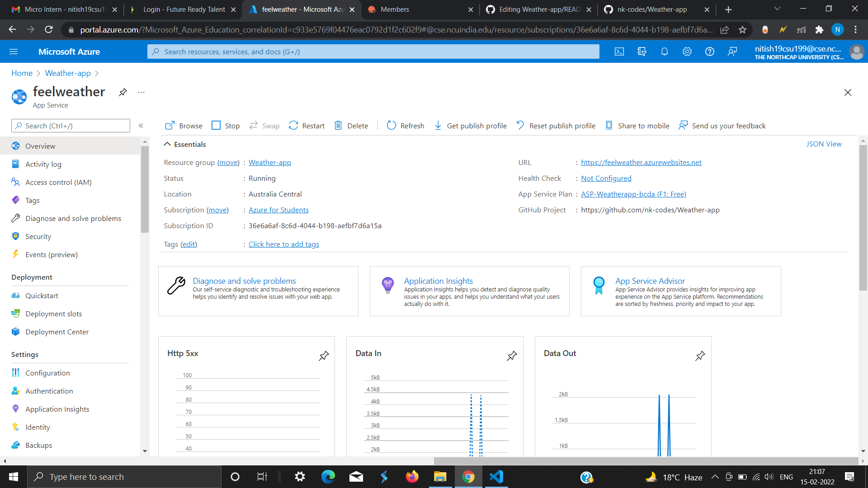Select Configuration under Settings
The width and height of the screenshot is (868, 488).
point(47,373)
